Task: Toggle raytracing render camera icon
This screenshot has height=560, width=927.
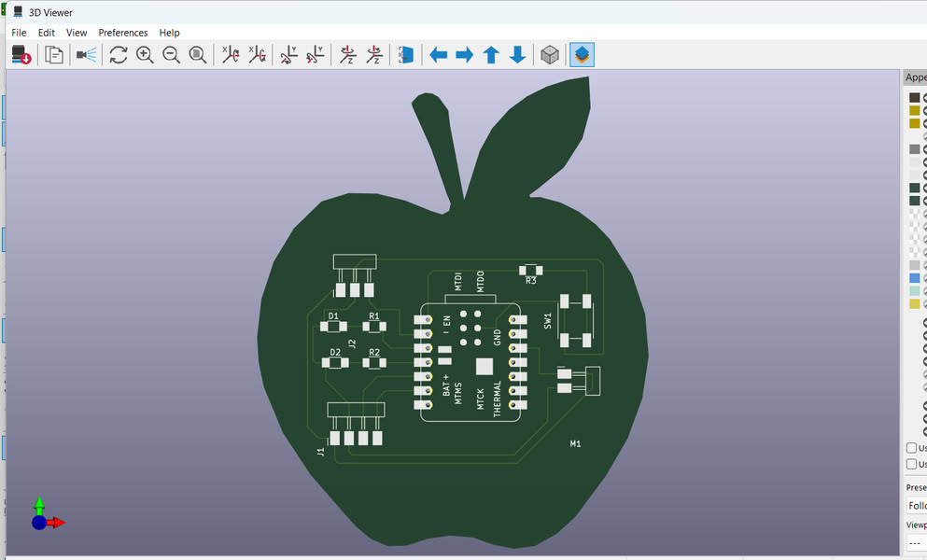Action: click(x=86, y=55)
